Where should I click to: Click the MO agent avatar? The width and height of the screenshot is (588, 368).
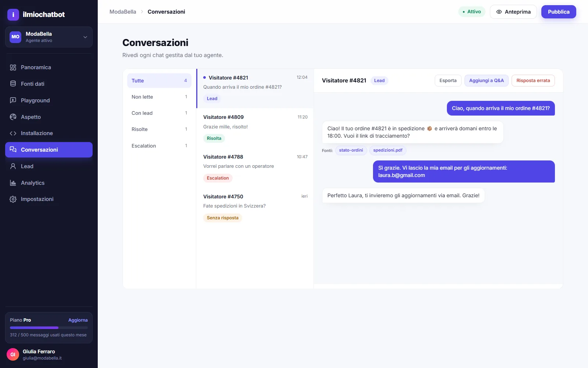click(15, 37)
